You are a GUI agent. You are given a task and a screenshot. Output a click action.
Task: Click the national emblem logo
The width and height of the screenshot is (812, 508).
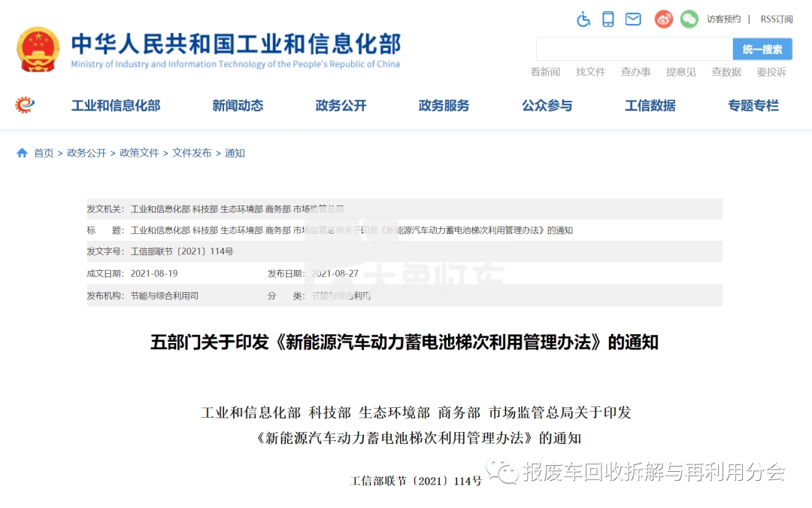point(38,50)
